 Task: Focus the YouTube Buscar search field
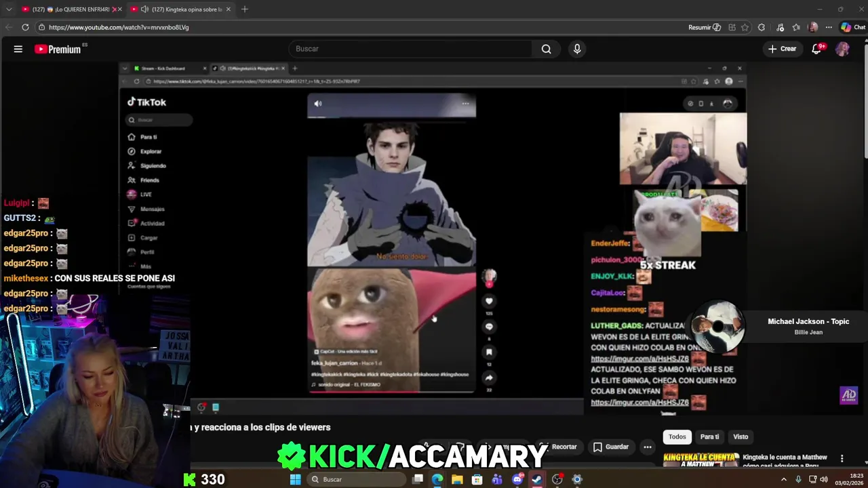tap(410, 49)
